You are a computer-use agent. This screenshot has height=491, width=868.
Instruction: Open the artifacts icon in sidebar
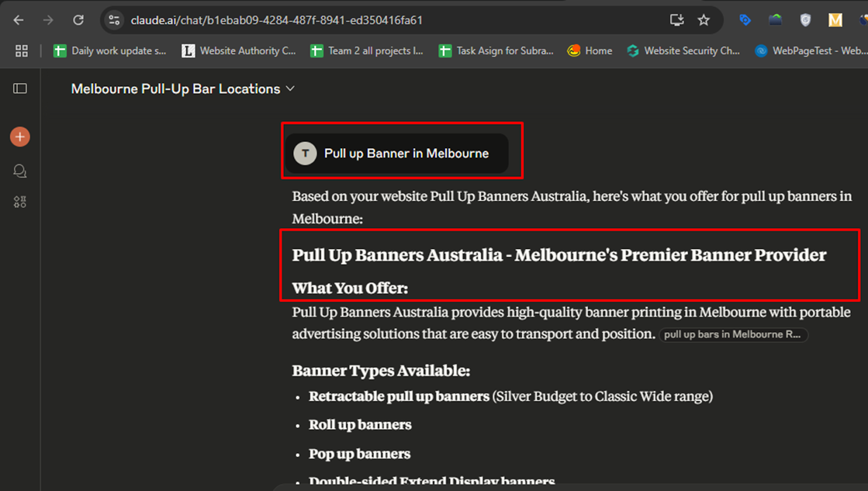(20, 202)
